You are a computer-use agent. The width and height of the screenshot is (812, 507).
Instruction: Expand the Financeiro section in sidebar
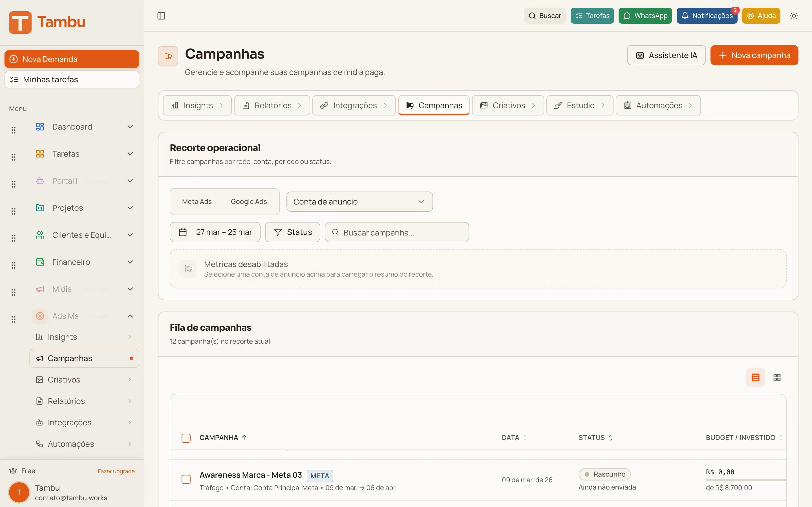click(x=130, y=262)
